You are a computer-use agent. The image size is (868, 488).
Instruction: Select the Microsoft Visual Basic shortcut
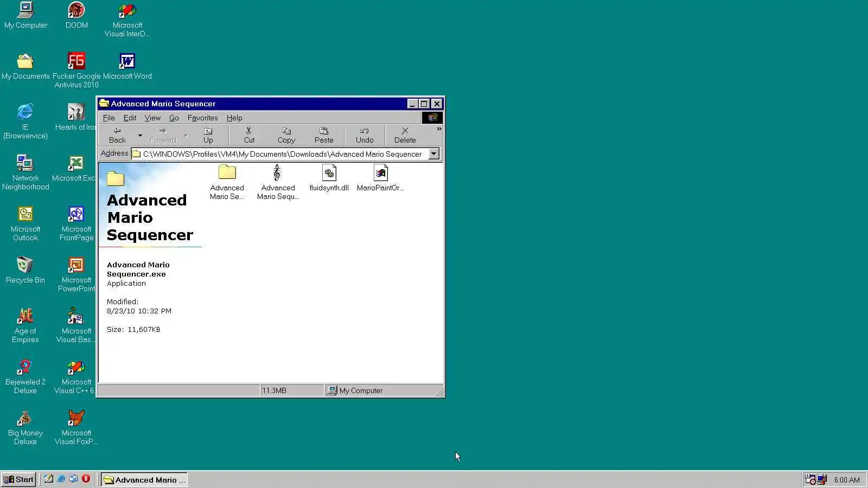(76, 325)
